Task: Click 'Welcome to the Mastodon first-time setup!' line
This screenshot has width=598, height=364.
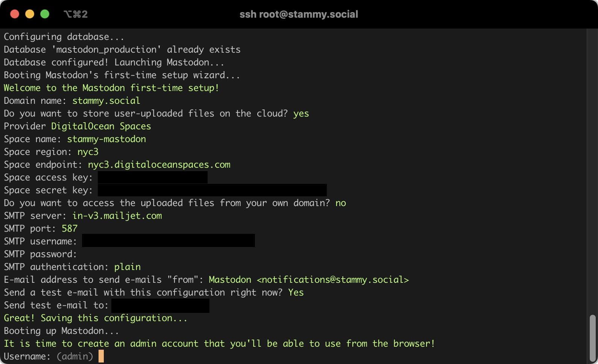Action: pyautogui.click(x=111, y=88)
